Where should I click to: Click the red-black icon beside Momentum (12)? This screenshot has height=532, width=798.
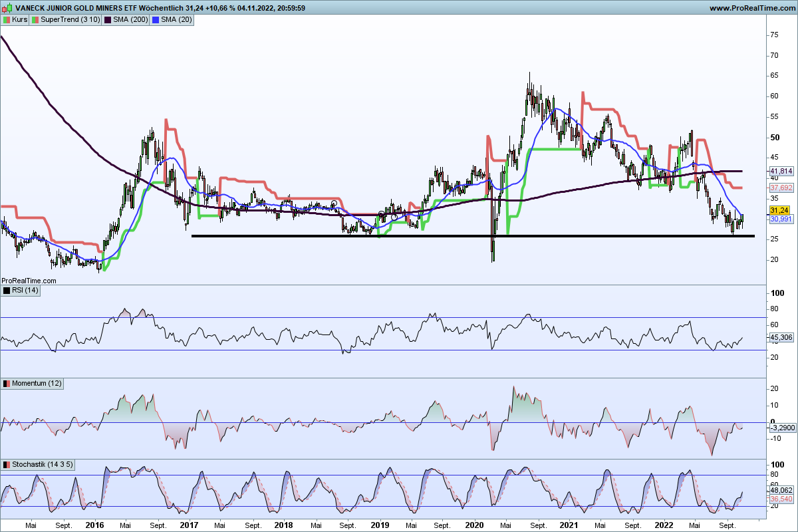(6, 384)
